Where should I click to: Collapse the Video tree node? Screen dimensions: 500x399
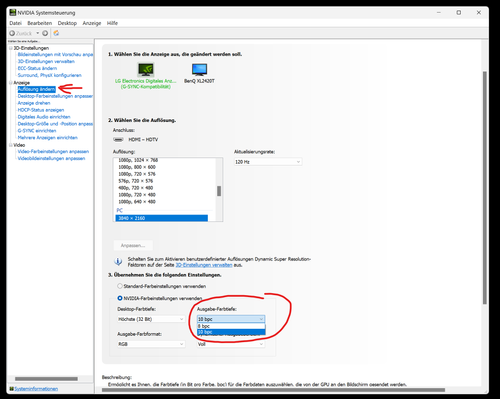[11, 145]
